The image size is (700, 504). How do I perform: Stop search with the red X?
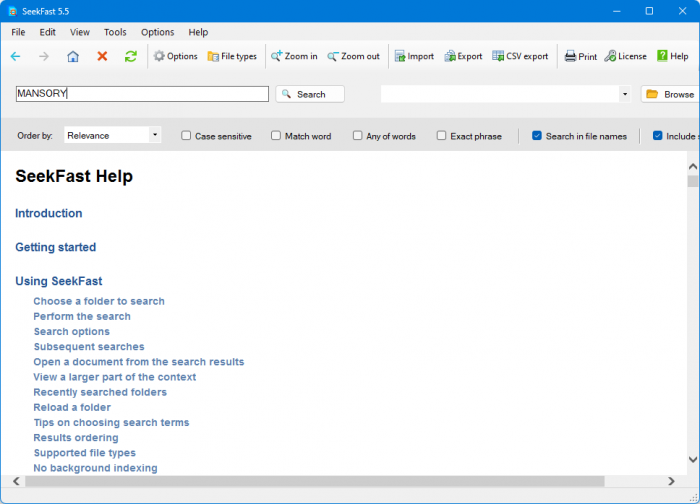tap(102, 56)
